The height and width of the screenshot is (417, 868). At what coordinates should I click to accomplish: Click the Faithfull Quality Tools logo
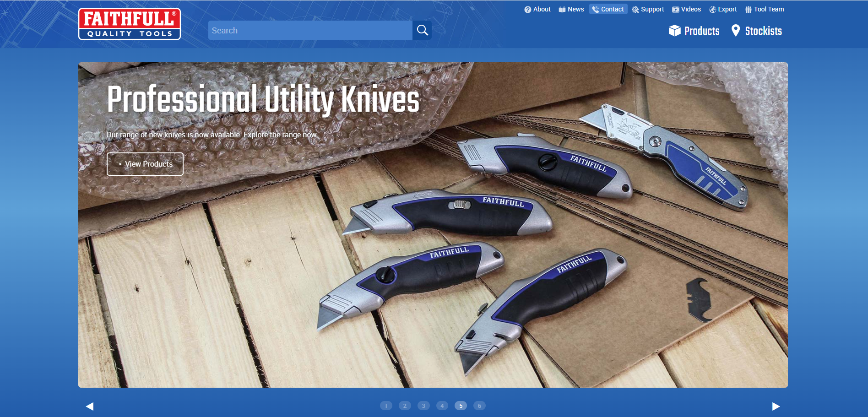[130, 24]
